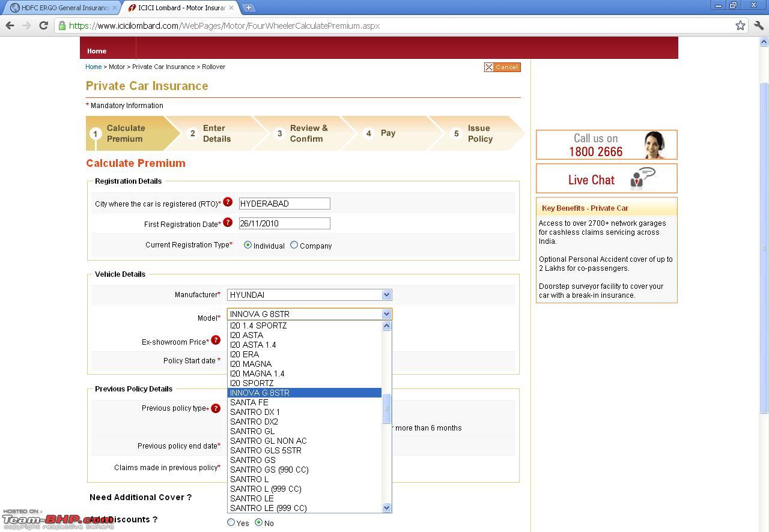Go to step 2 Enter Details
769x532 pixels.
point(217,133)
